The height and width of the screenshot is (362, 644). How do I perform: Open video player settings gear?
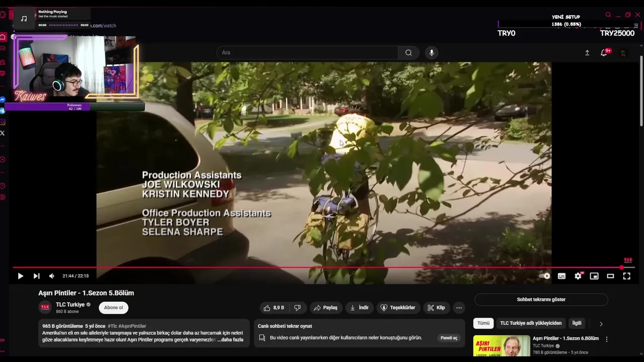(x=578, y=276)
